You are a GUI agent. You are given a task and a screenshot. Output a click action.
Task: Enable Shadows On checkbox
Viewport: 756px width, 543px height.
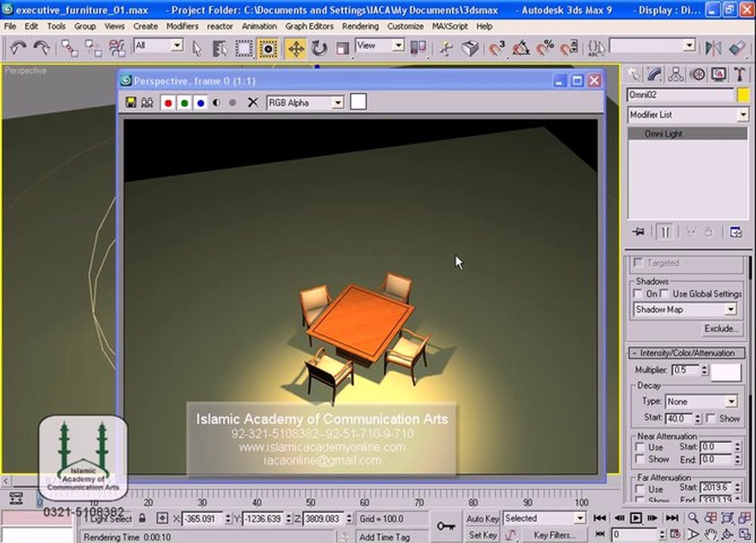[638, 293]
